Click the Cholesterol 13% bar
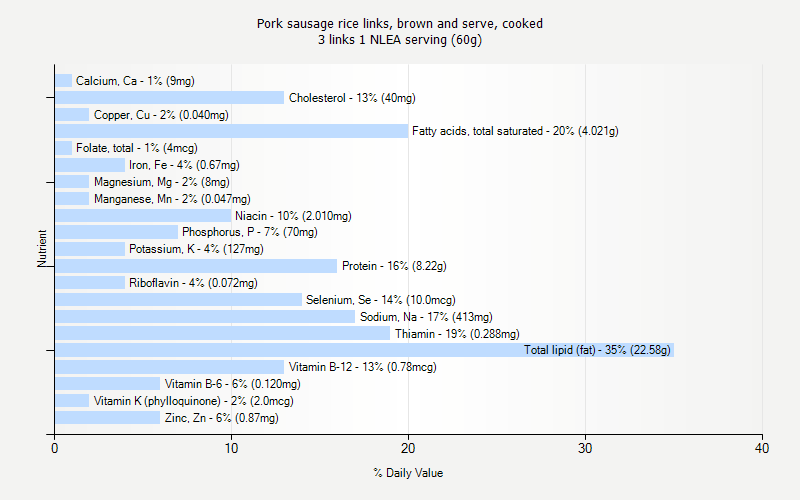 point(169,97)
